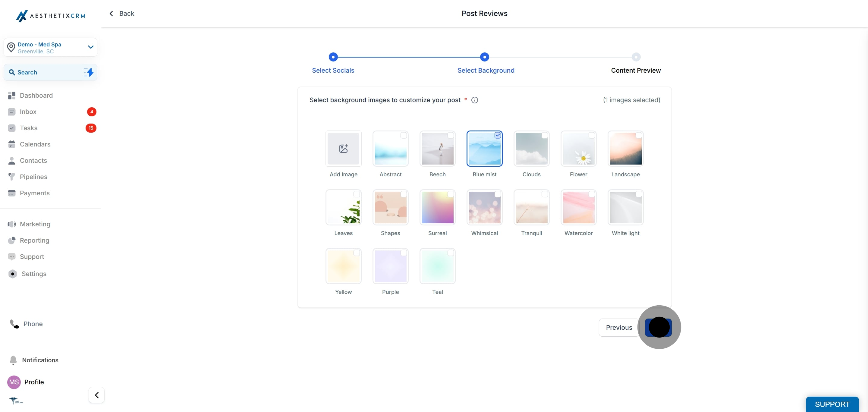Click the quick actions lightning icon
868x412 pixels.
89,72
